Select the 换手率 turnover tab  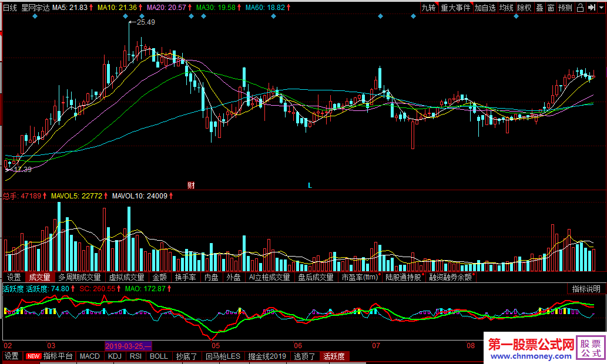click(186, 277)
